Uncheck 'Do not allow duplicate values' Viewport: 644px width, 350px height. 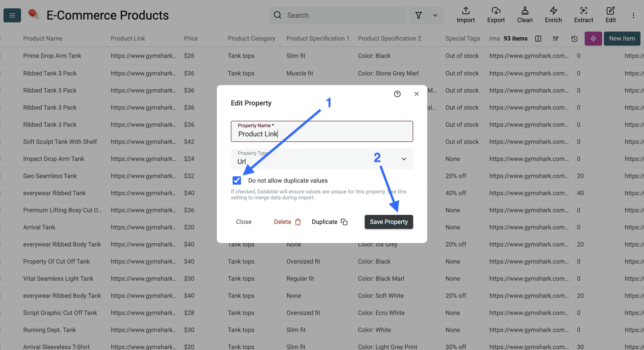[236, 180]
